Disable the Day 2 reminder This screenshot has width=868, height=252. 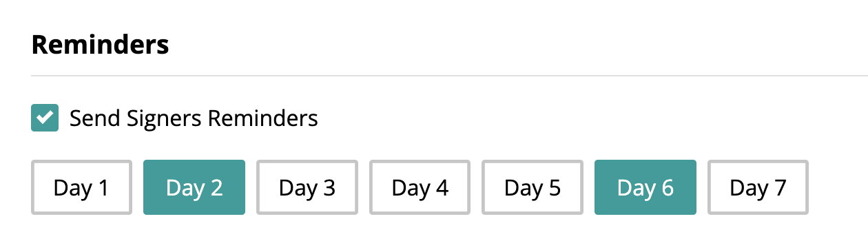194,187
